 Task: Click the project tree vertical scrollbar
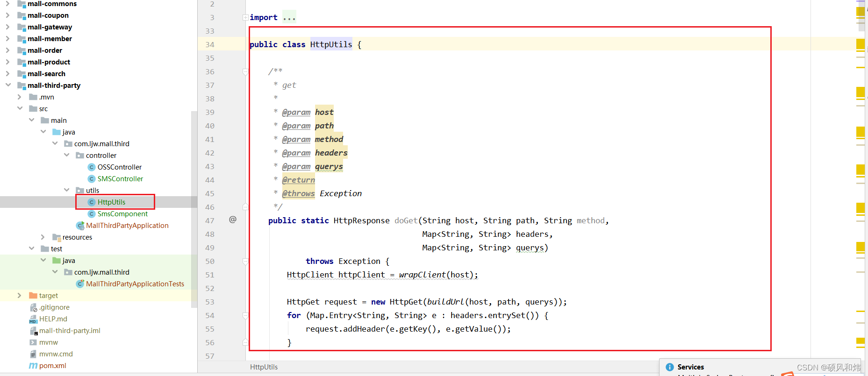194,209
